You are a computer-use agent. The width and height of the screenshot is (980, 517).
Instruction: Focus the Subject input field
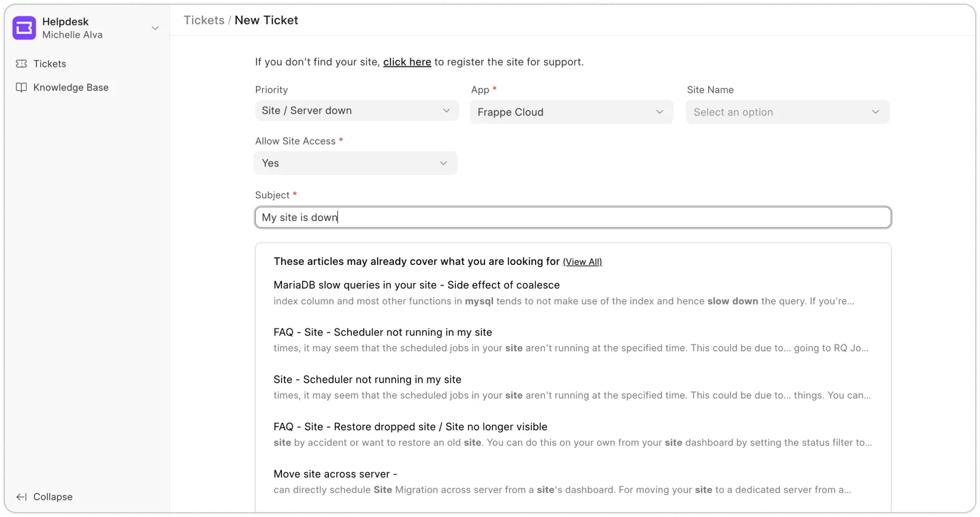pyautogui.click(x=573, y=217)
